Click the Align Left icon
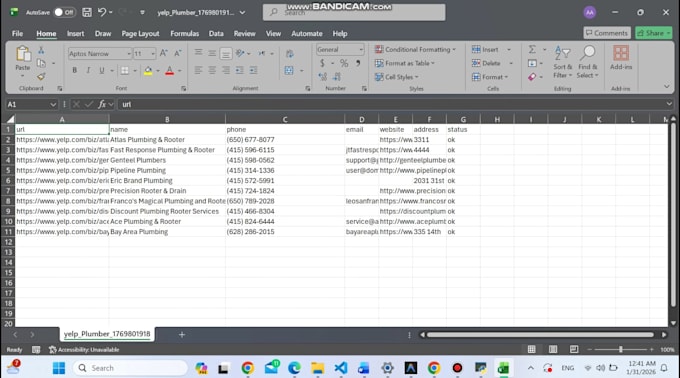Viewport: 680px width, 378px height. [x=198, y=70]
